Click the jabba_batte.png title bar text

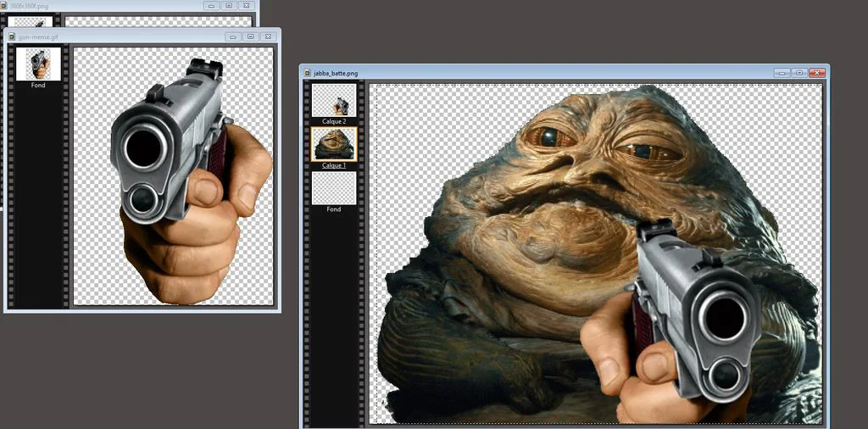[x=336, y=73]
